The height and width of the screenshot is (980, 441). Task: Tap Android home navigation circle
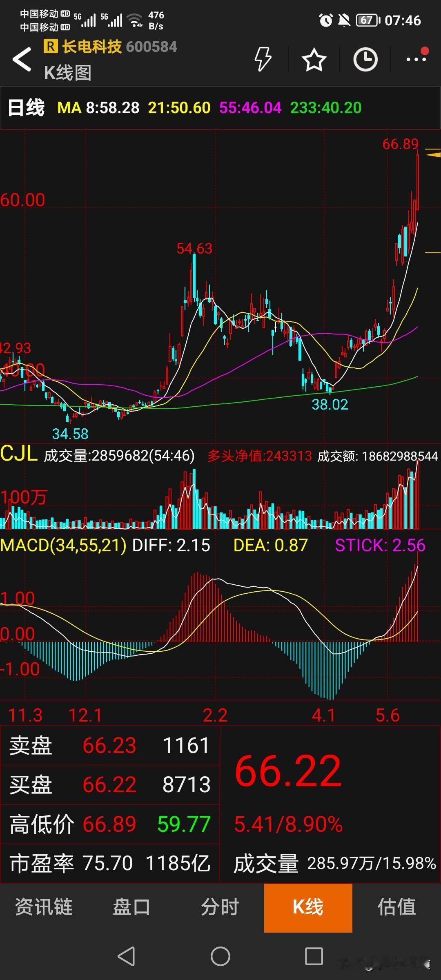coord(220,956)
